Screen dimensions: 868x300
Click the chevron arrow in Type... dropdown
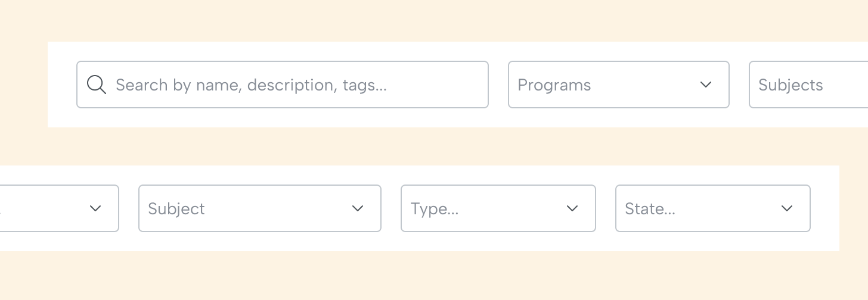572,208
